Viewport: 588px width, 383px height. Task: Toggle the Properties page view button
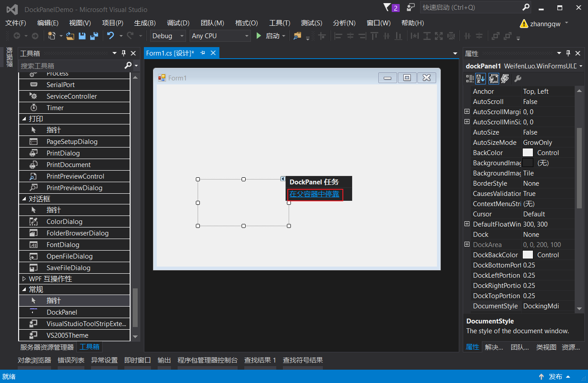tap(493, 79)
